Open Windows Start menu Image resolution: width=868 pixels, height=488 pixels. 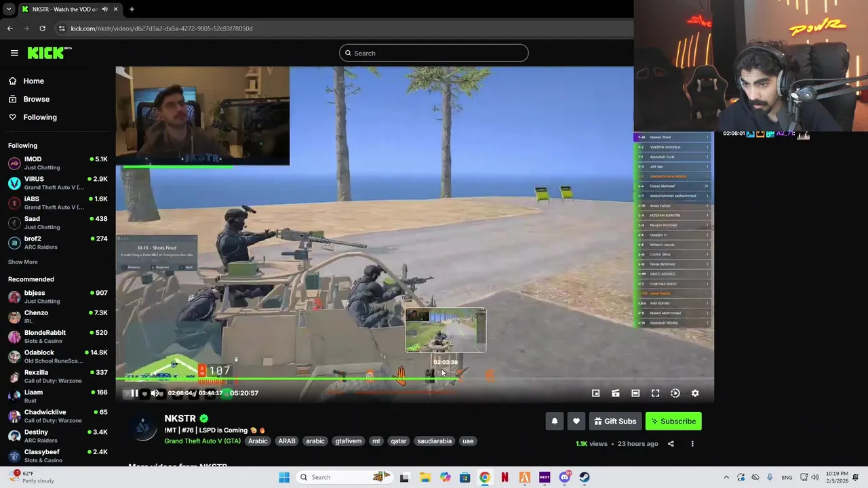click(284, 477)
